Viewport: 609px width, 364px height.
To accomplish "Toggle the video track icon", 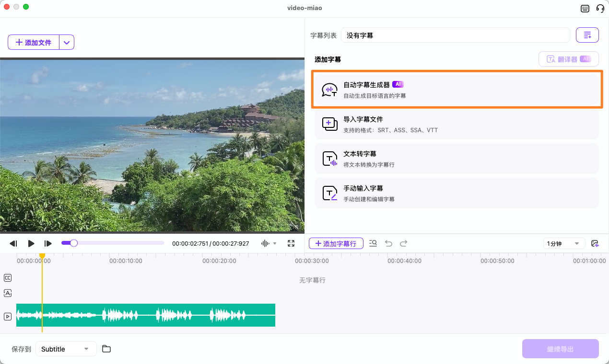I will point(8,317).
